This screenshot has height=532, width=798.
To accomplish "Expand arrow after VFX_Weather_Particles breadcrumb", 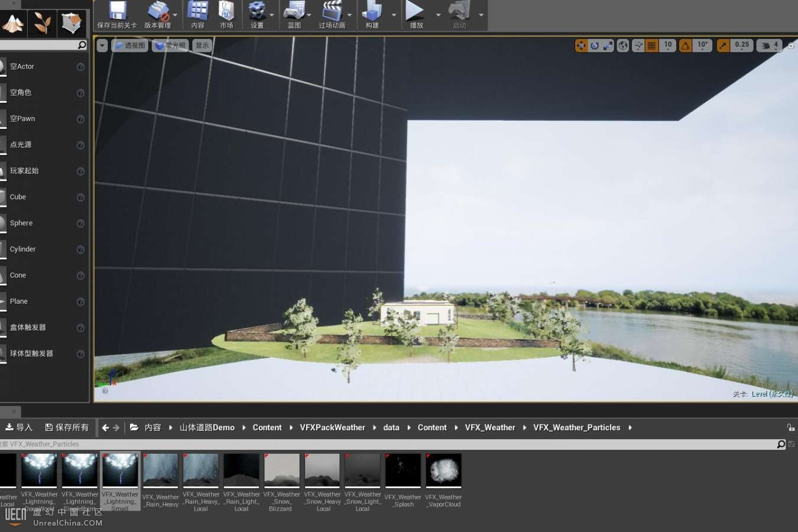I will tap(630, 427).
